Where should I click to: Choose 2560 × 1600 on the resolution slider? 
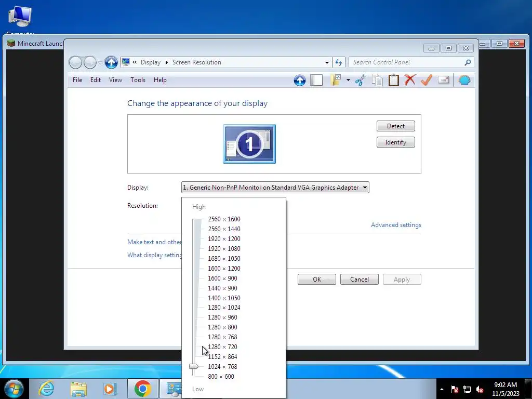click(224, 219)
